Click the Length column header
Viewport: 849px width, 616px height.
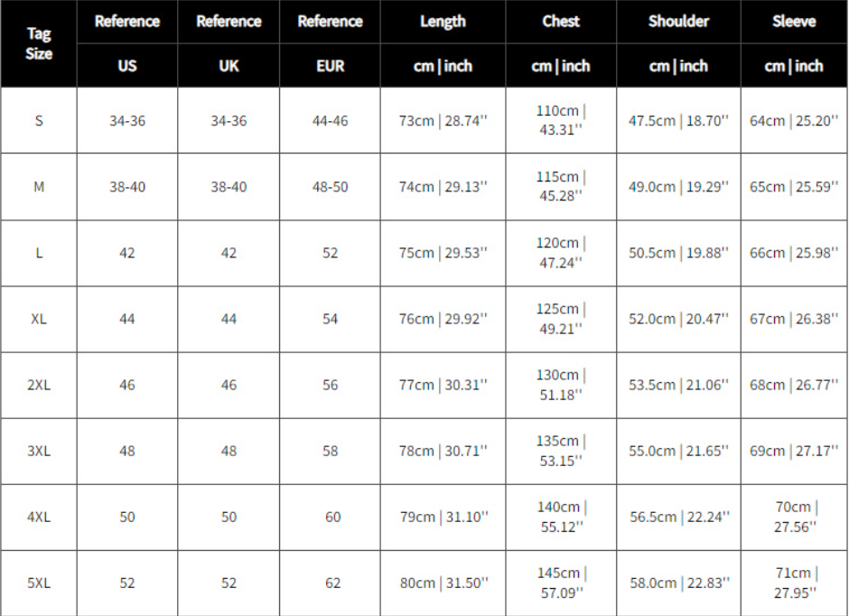(443, 22)
